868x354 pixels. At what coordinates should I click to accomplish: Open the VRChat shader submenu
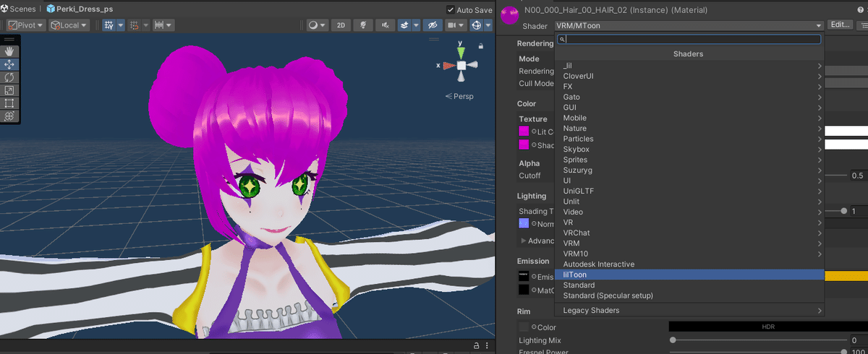coord(689,233)
